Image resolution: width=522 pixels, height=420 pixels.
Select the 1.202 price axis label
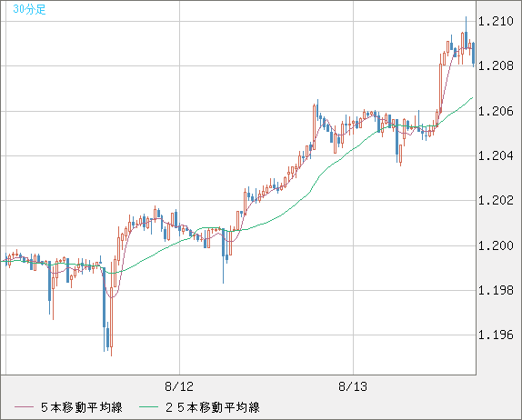tap(496, 200)
